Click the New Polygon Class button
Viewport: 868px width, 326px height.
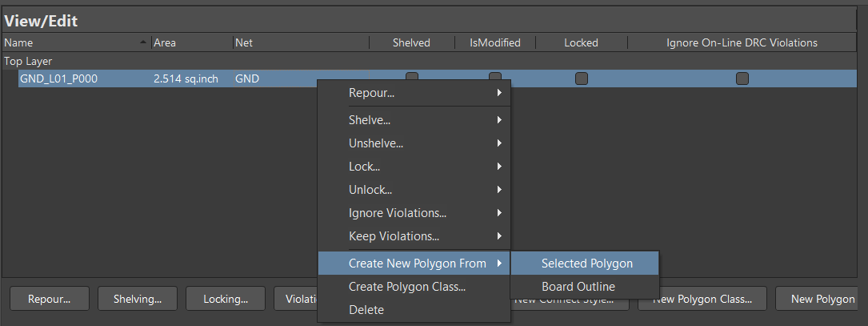coord(702,299)
